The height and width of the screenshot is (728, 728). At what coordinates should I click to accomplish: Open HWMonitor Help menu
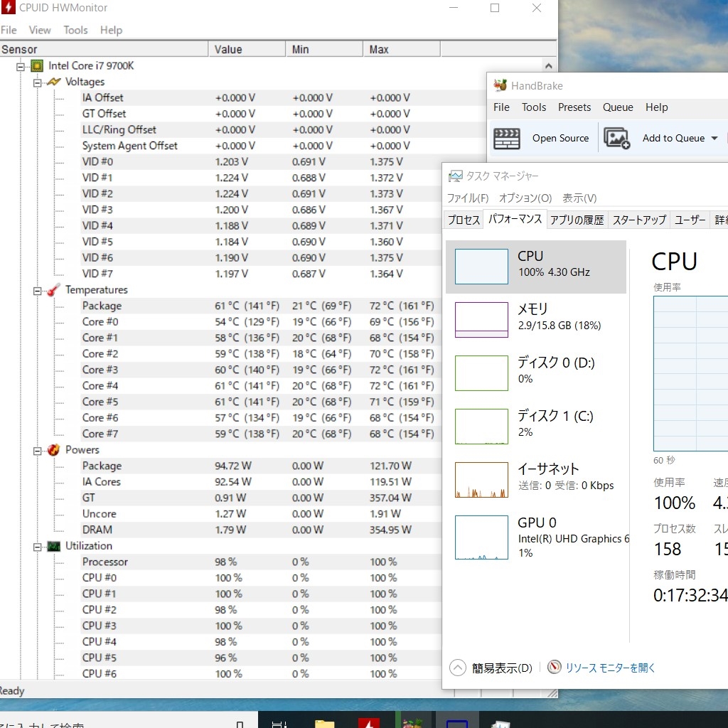tap(112, 30)
